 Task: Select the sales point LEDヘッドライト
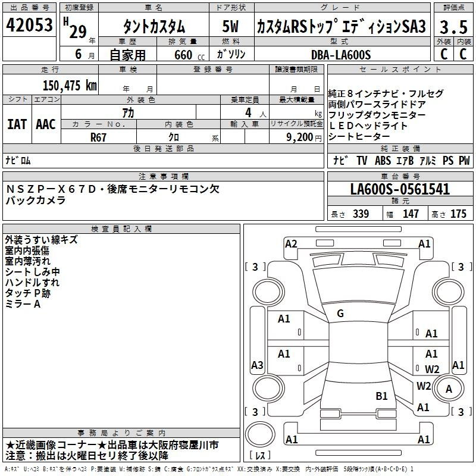[368, 126]
